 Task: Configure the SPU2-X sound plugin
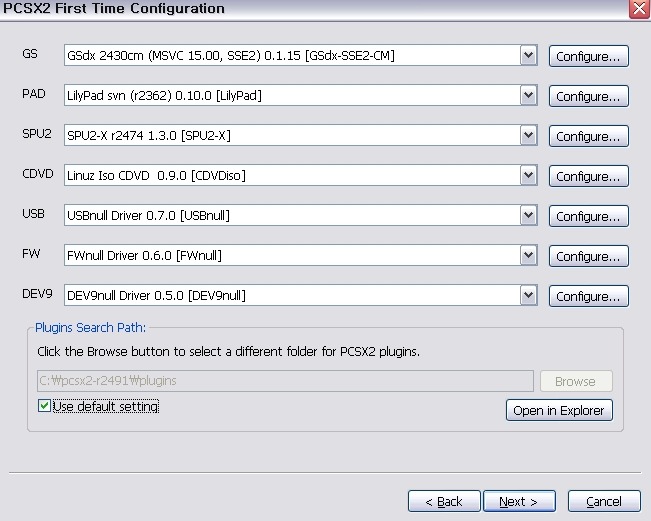click(588, 137)
